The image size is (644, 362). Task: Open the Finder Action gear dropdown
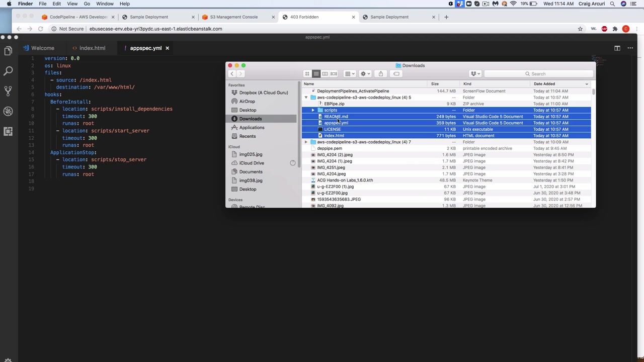(365, 74)
